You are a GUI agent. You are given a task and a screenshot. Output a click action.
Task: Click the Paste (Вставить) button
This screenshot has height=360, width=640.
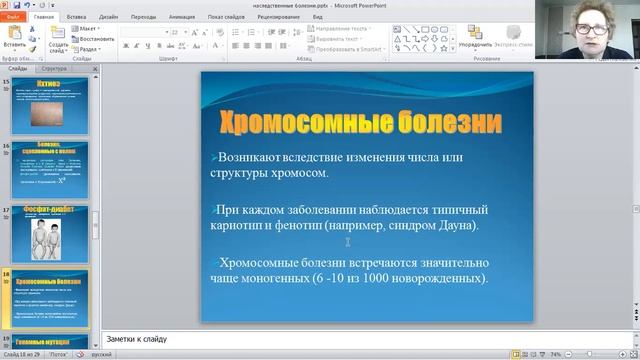click(x=15, y=37)
